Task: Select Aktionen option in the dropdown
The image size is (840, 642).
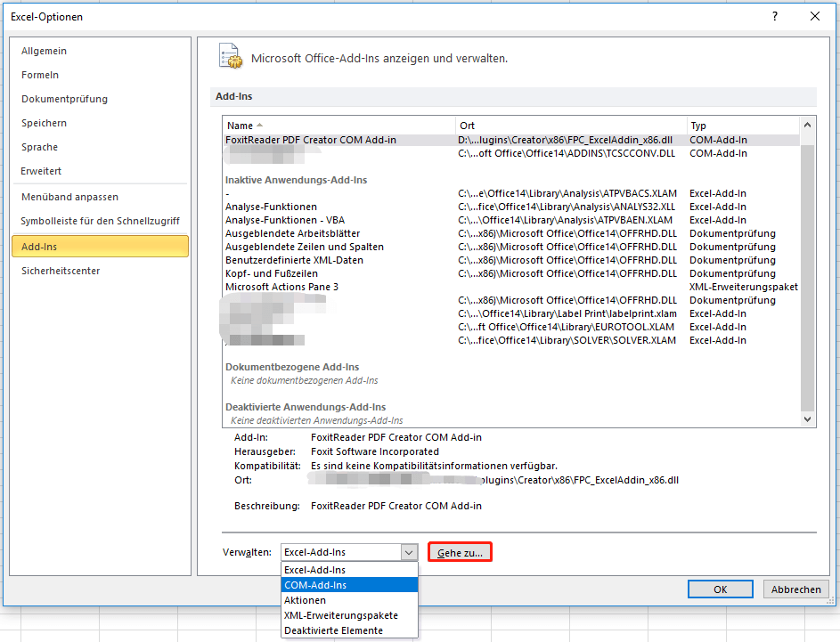Action: 305,600
